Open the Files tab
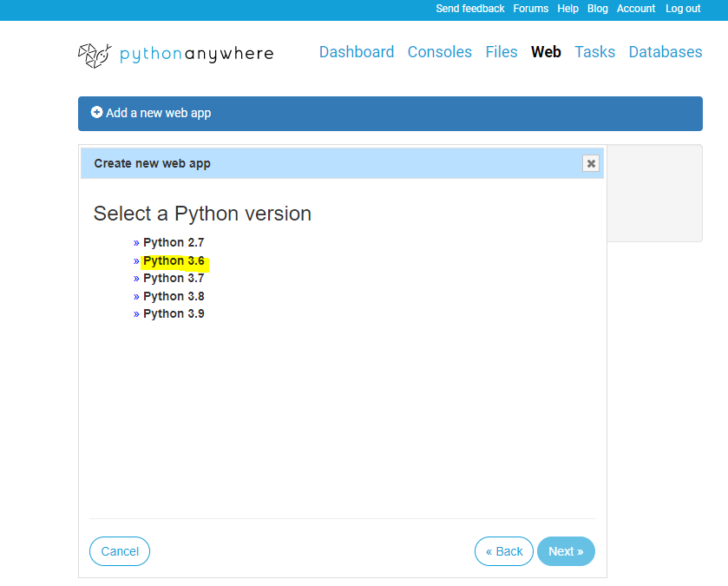This screenshot has width=728, height=586. point(502,52)
